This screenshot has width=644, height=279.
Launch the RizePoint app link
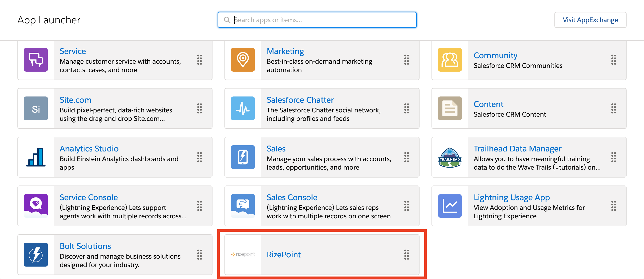click(283, 255)
